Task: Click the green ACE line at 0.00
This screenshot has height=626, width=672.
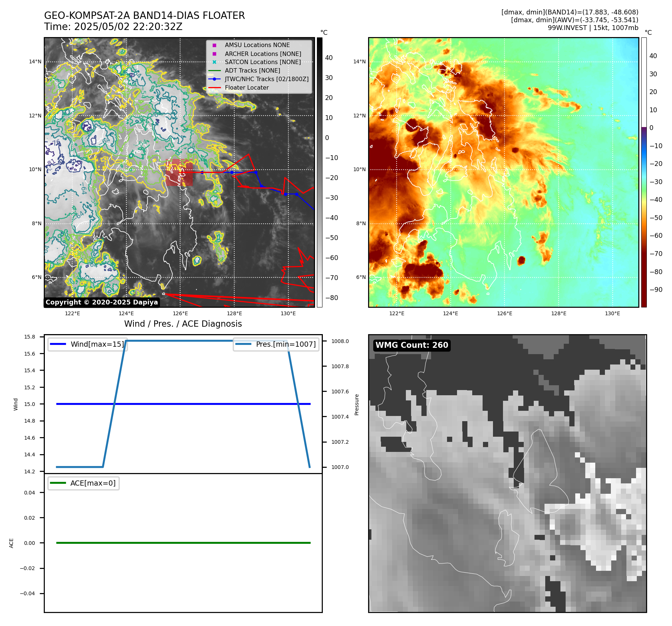Action: pos(183,543)
